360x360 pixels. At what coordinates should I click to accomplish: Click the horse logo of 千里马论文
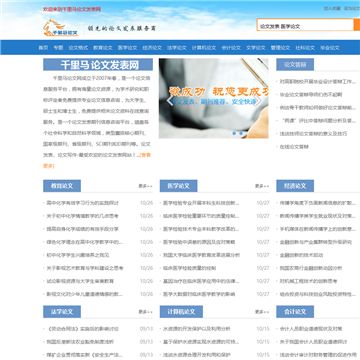(61, 28)
